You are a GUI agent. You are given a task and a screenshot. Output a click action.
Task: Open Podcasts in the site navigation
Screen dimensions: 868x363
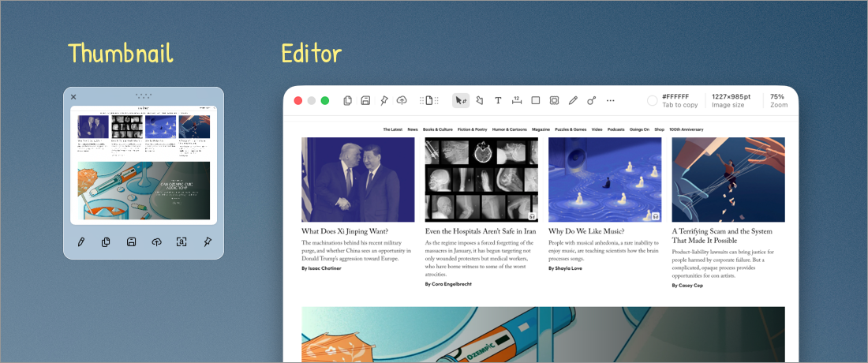(615, 129)
